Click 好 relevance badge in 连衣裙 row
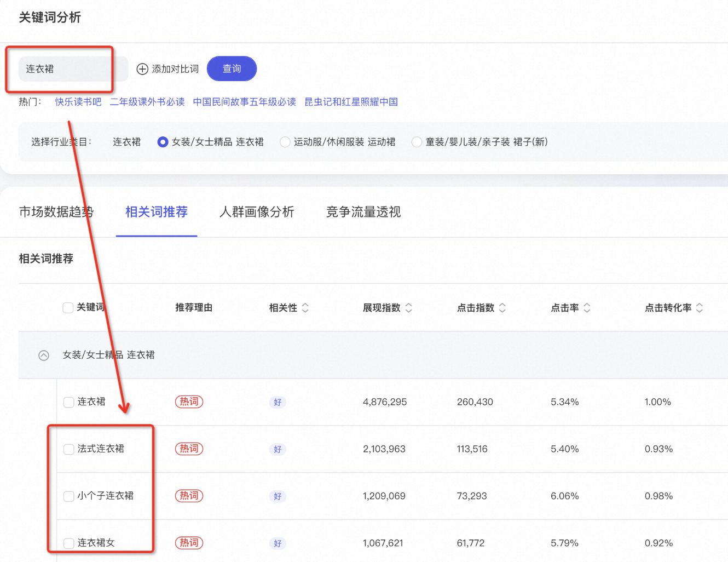The image size is (728, 562). (x=278, y=402)
